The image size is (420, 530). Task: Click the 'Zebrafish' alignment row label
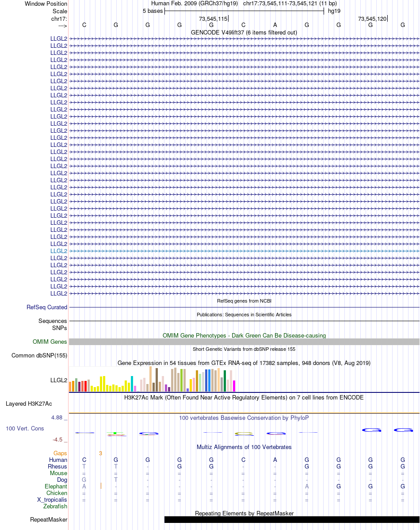click(55, 507)
